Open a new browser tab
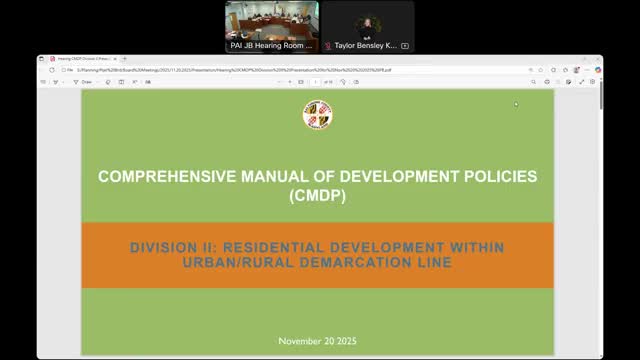Viewport: 640px width, 360px height. pyautogui.click(x=124, y=59)
